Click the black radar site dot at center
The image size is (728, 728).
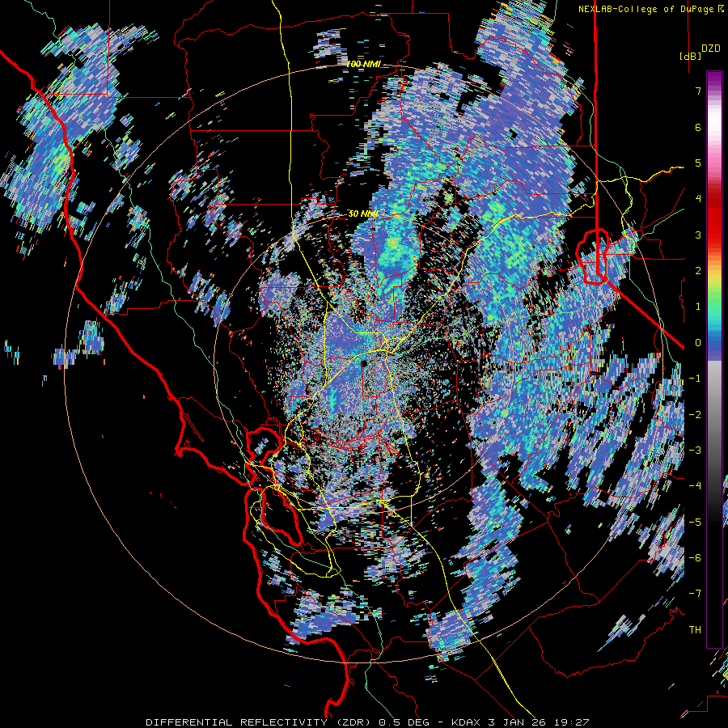pyautogui.click(x=363, y=363)
